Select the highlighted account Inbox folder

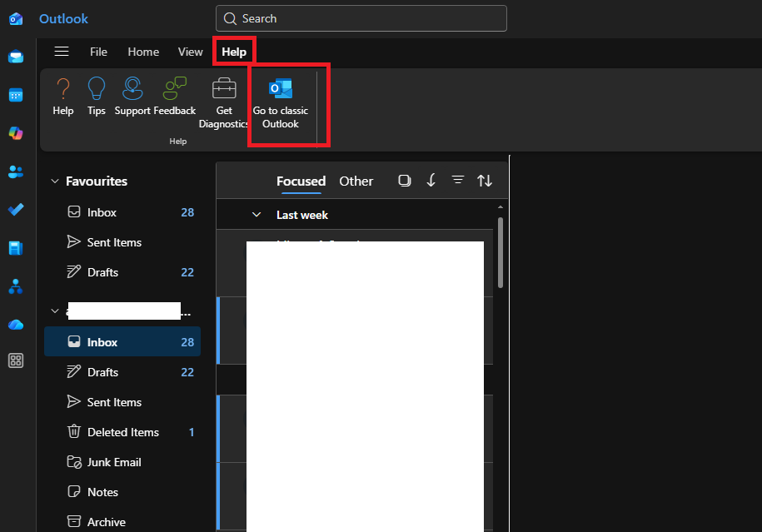click(122, 342)
